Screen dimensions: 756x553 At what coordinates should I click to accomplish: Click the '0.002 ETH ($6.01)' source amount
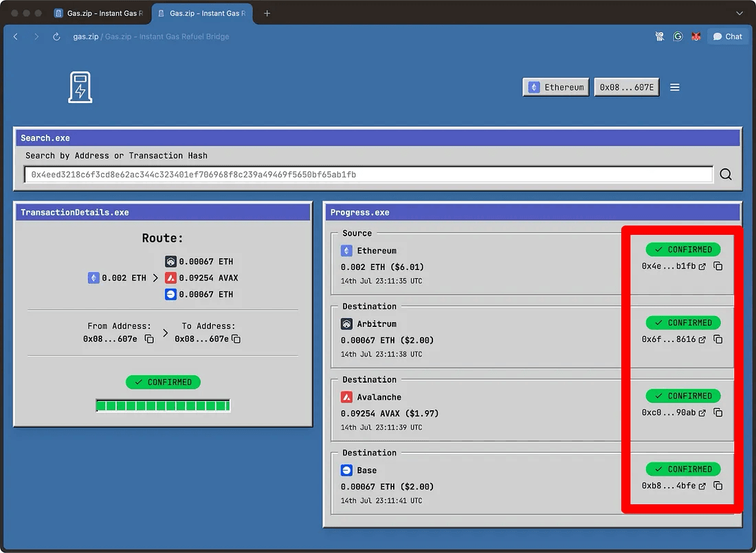[382, 267]
